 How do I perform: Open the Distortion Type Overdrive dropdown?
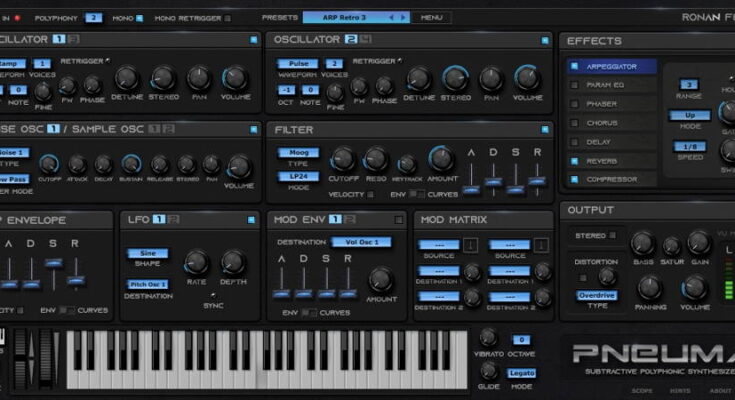point(596,295)
